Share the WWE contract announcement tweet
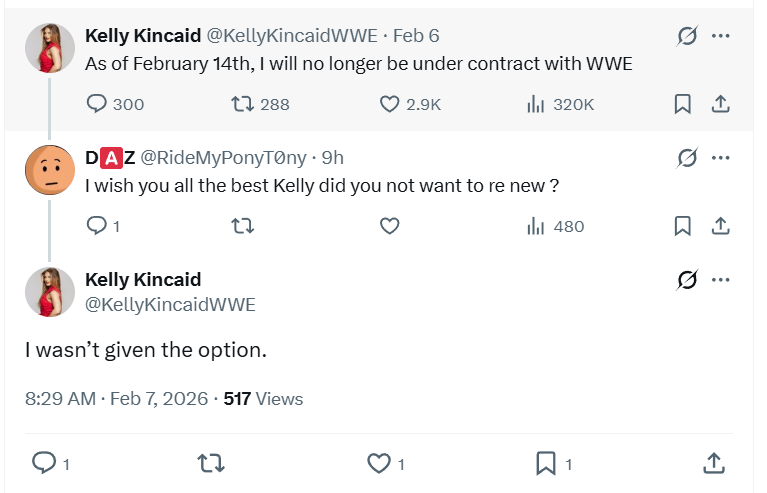The image size is (767, 493). point(718,104)
